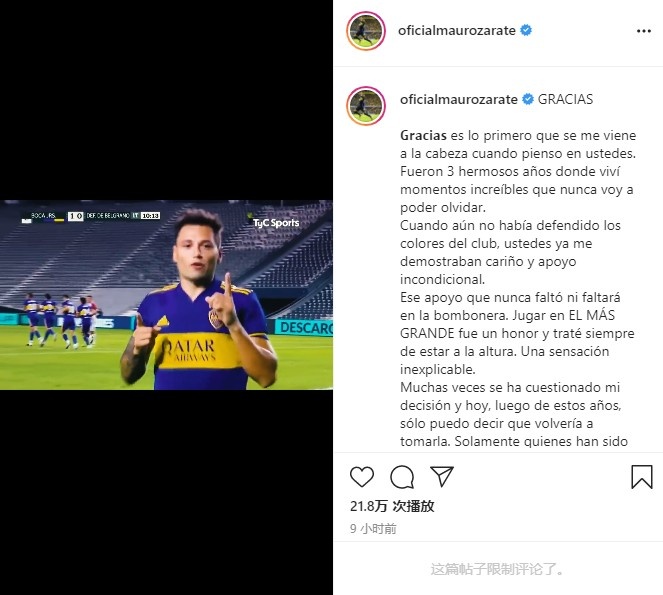The width and height of the screenshot is (663, 595).
Task: Click the 21.8万 次播放 view count
Action: [x=392, y=506]
